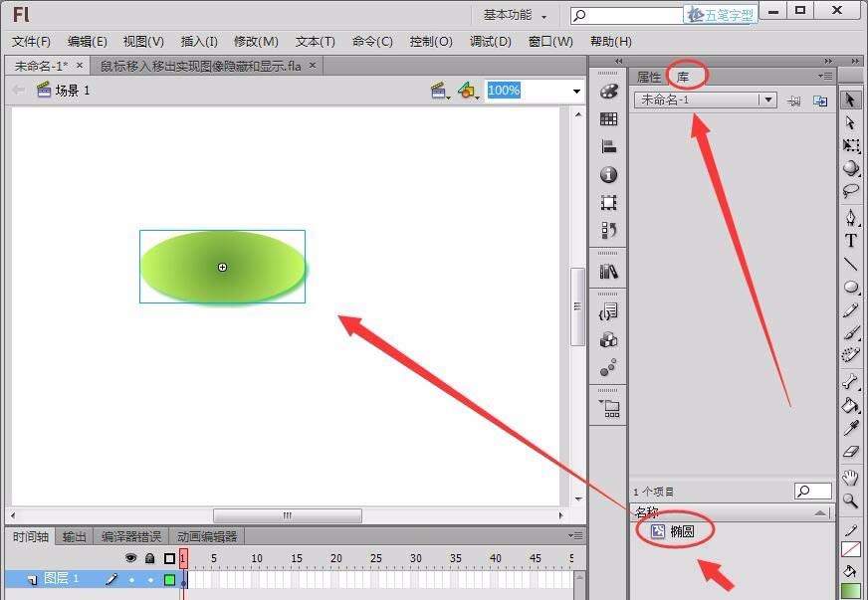The image size is (868, 600).
Task: Select the 3D Rotation tool
Action: pyautogui.click(x=851, y=168)
